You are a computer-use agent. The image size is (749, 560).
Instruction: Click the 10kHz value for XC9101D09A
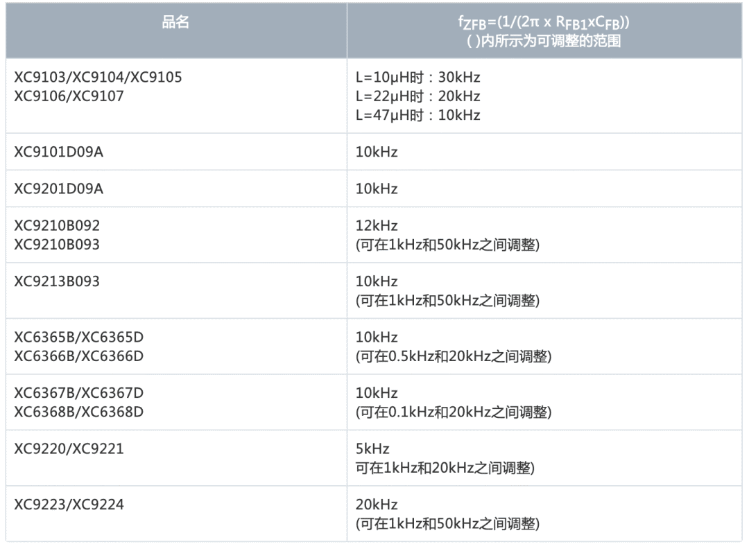(x=377, y=152)
